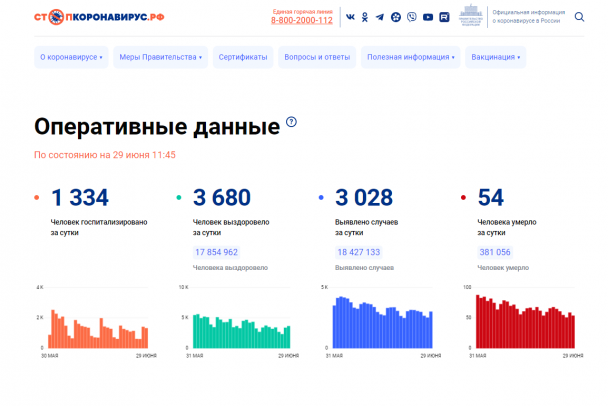Open the Telegram channel icon
This screenshot has height=406, width=608.
380,17
